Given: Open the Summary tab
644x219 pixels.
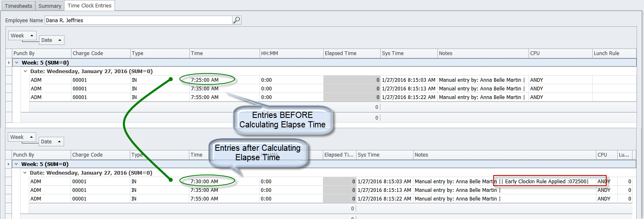Looking at the screenshot, I should pyautogui.click(x=50, y=6).
